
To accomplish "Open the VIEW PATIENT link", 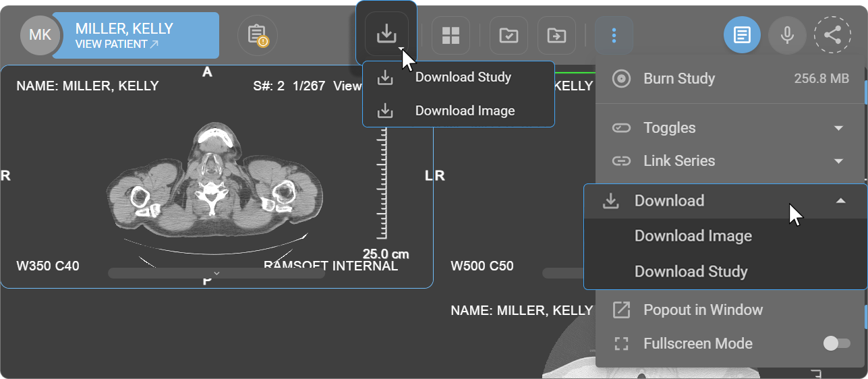I will pyautogui.click(x=117, y=45).
